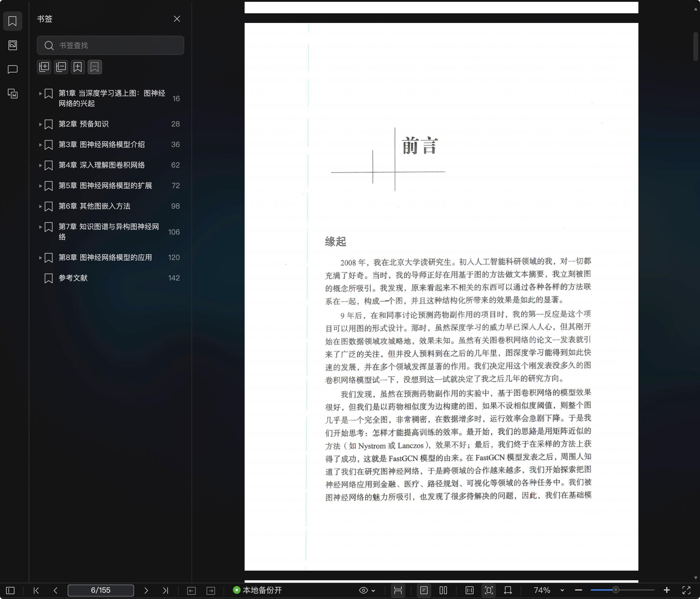Click the document vertical scrollbar thumb
The image size is (700, 599).
[x=695, y=46]
